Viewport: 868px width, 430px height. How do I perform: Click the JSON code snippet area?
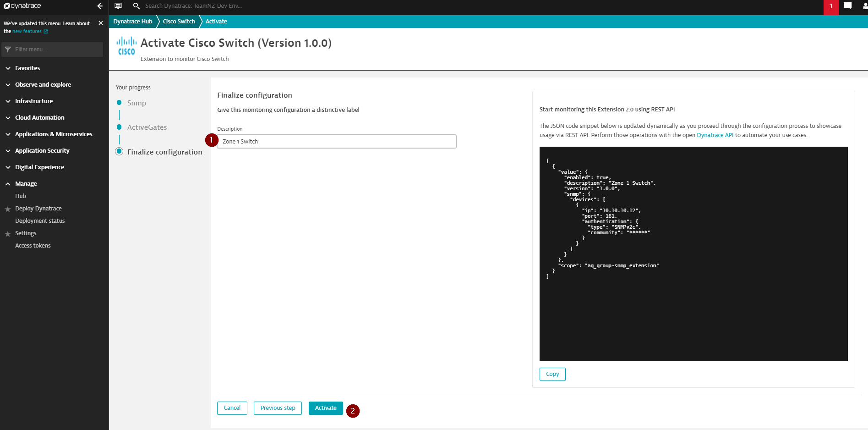pyautogui.click(x=693, y=254)
